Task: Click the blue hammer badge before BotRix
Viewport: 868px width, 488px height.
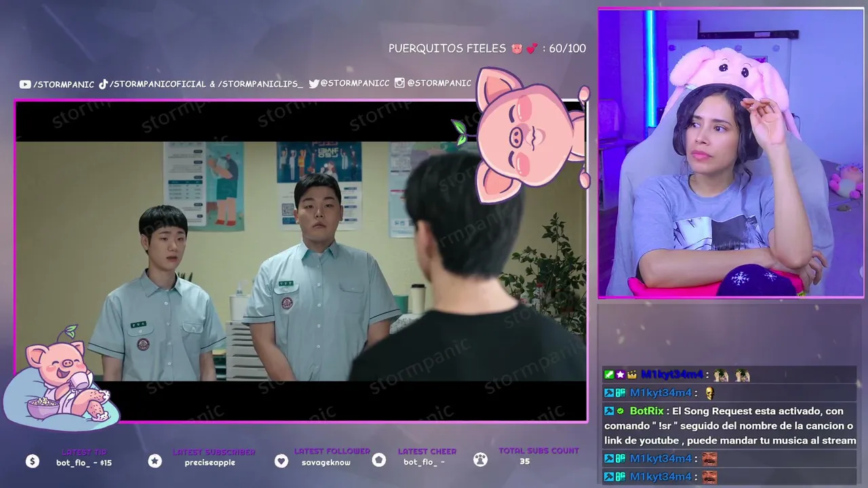Action: tap(609, 411)
